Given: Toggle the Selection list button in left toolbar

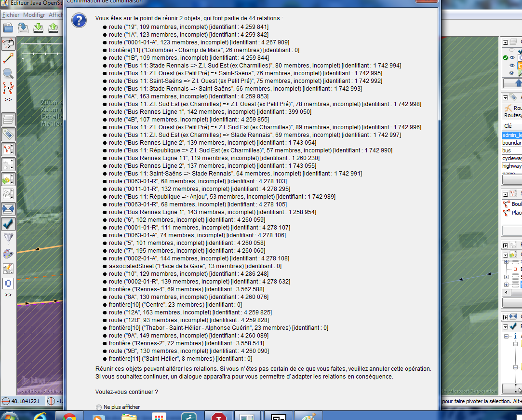Looking at the screenshot, I should coord(8,149).
